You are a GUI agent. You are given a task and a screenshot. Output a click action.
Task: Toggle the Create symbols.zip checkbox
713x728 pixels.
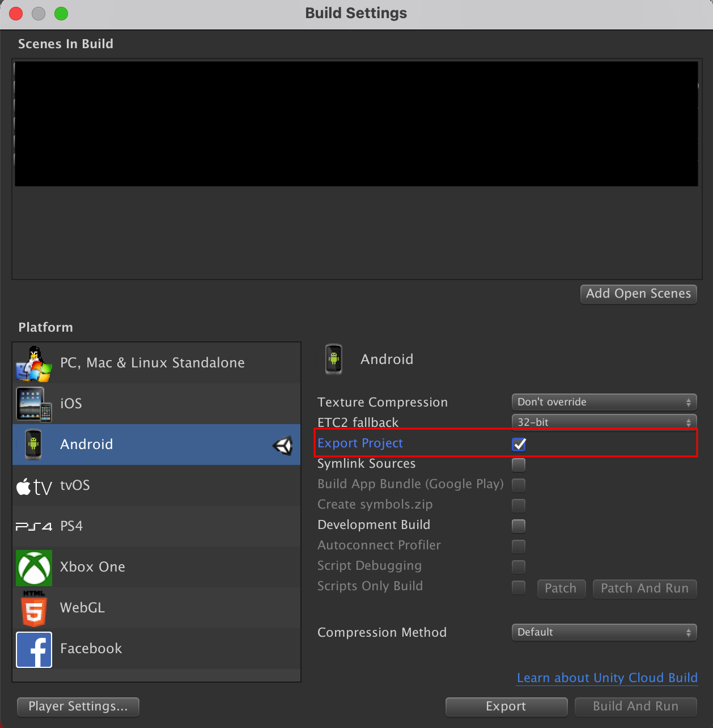coord(519,506)
